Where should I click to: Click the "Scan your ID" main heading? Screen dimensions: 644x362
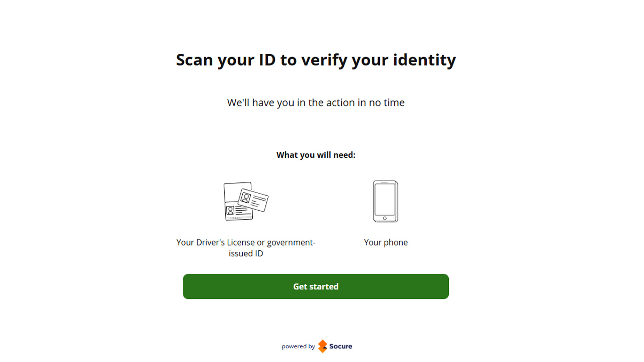point(315,60)
